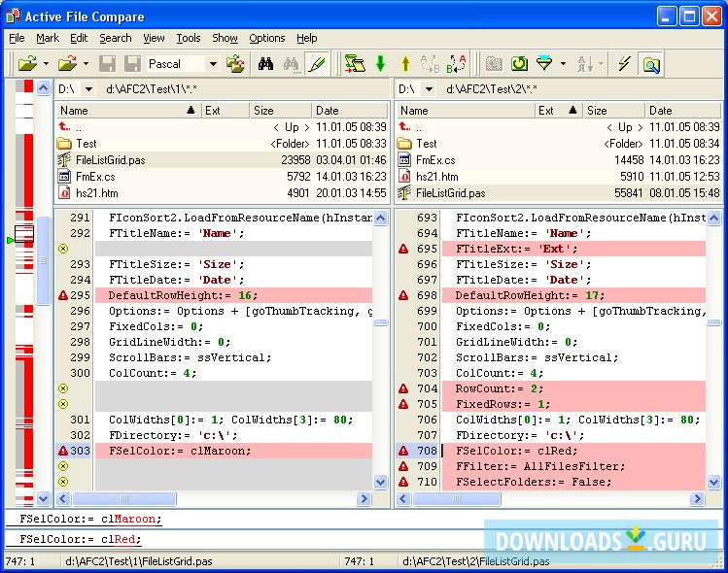Click warning marker on right line 695
This screenshot has width=728, height=573.
pyautogui.click(x=403, y=249)
